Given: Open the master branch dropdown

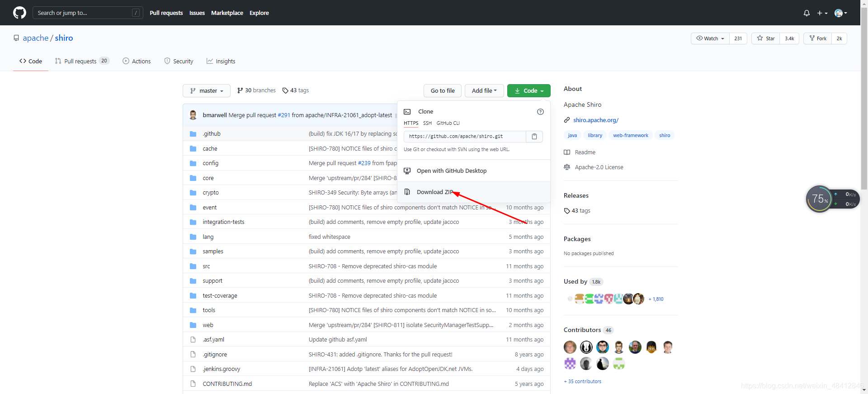Looking at the screenshot, I should click(207, 90).
